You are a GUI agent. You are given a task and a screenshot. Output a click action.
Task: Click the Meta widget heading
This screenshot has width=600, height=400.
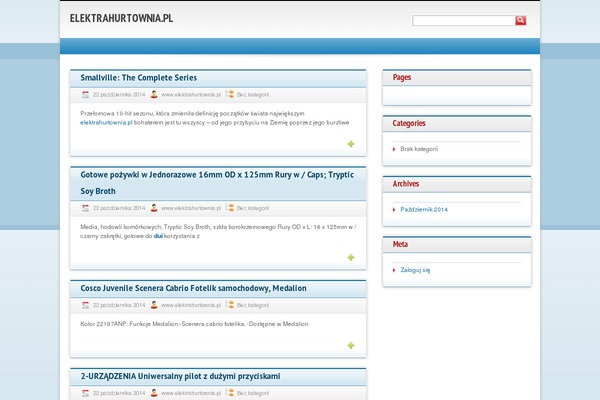tap(400, 244)
